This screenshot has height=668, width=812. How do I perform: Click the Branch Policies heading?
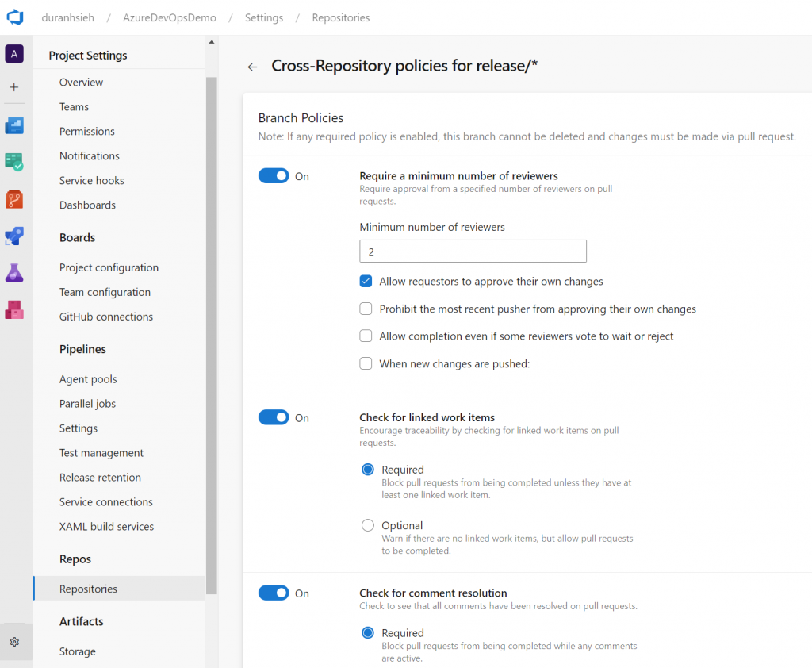[301, 118]
